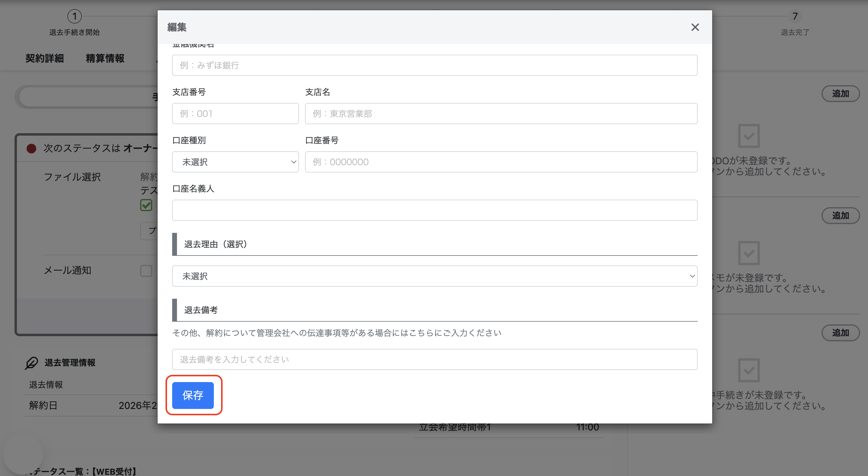Click the blue 保存 button
The image size is (868, 476).
tap(193, 395)
